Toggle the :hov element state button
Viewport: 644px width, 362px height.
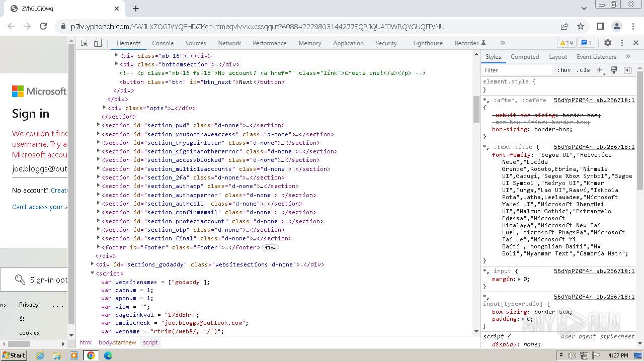(564, 70)
